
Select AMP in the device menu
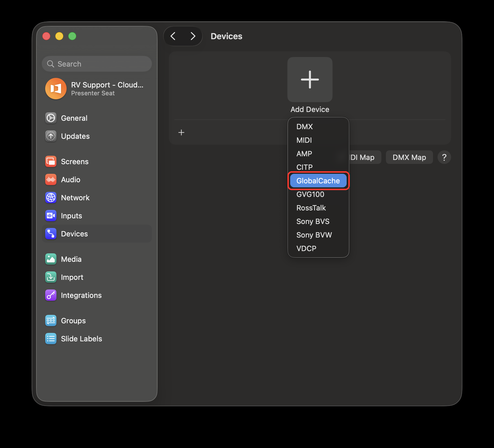pyautogui.click(x=318, y=154)
